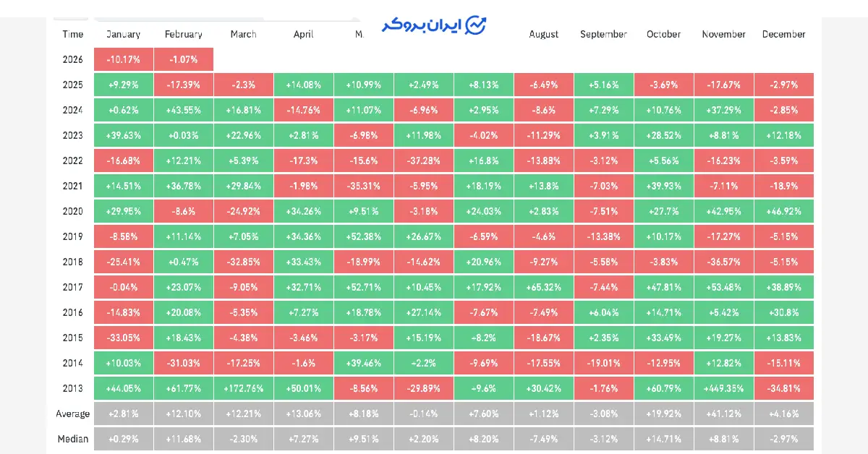Click the -7.49% August median cell
Viewport: 868px width, 454px height.
click(544, 439)
